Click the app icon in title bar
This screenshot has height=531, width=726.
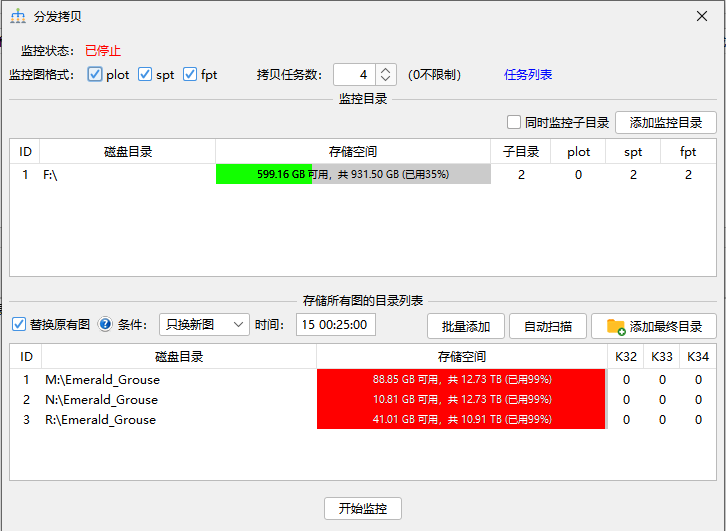18,16
